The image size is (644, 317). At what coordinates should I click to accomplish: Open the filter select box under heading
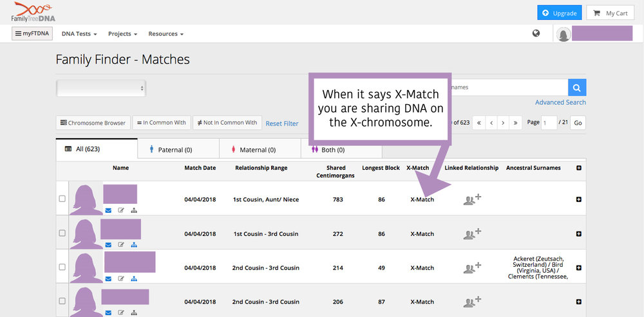tap(101, 88)
